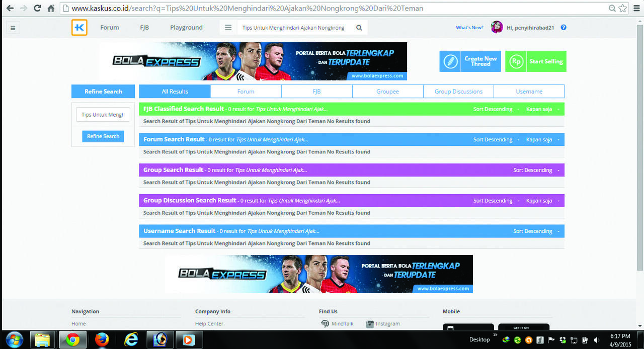Click the blue help question mark icon
644x349 pixels.
(x=563, y=28)
